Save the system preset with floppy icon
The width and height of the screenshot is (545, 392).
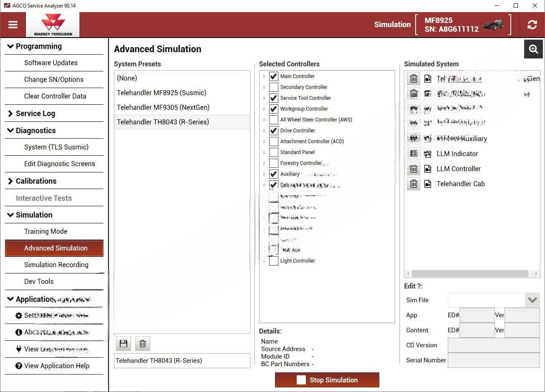(124, 344)
